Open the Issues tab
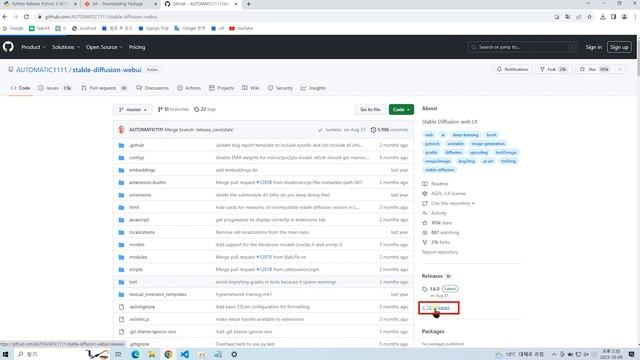 55,88
